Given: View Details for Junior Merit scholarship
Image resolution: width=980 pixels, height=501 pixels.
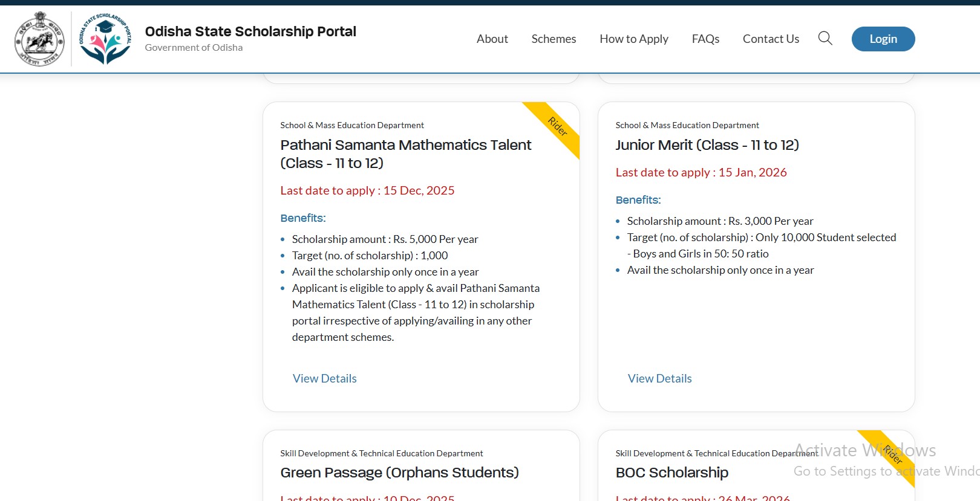Looking at the screenshot, I should (660, 378).
